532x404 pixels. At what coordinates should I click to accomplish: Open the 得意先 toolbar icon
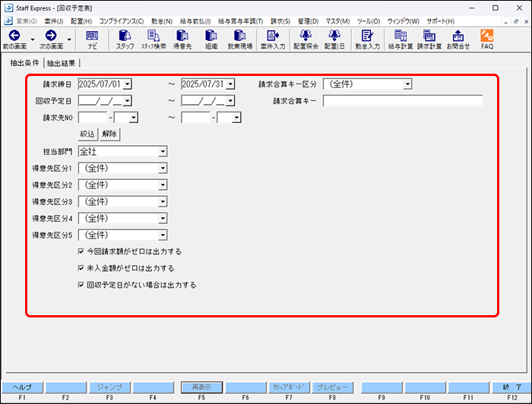(182, 39)
